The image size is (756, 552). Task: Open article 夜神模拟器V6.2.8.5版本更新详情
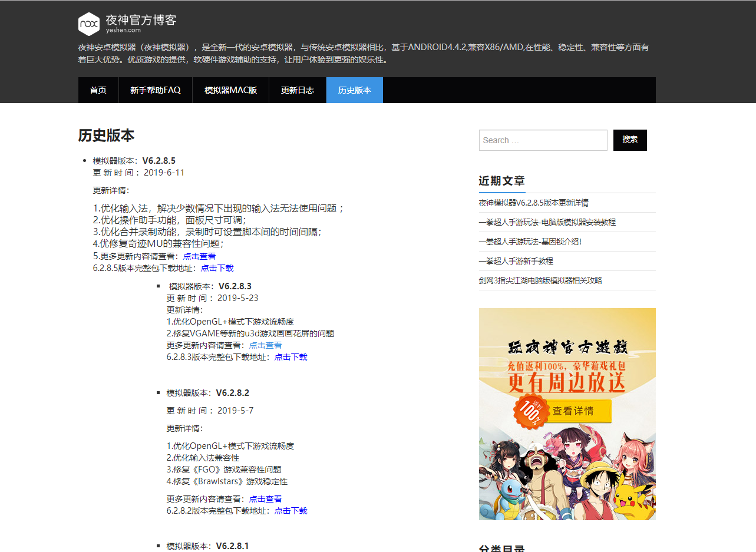point(534,203)
